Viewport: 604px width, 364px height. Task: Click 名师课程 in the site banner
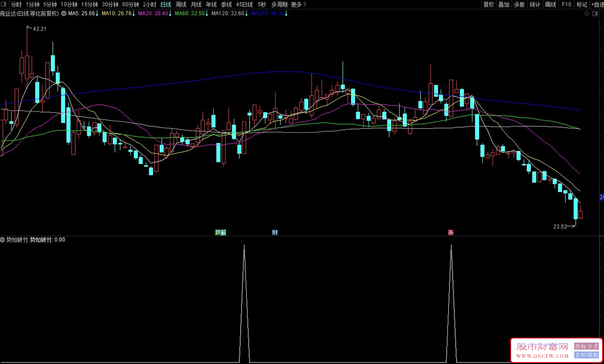click(587, 355)
